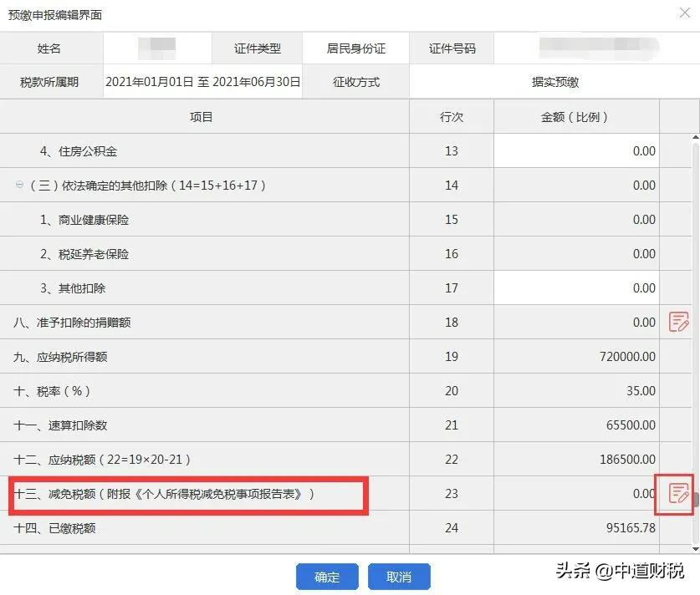Open edit icon for 减免税额 row

coord(678,493)
